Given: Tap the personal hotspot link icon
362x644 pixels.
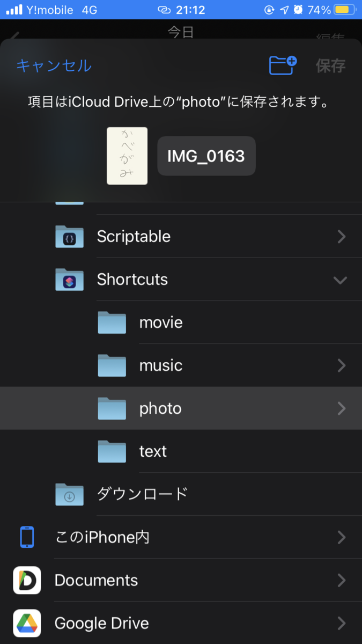Looking at the screenshot, I should [164, 10].
